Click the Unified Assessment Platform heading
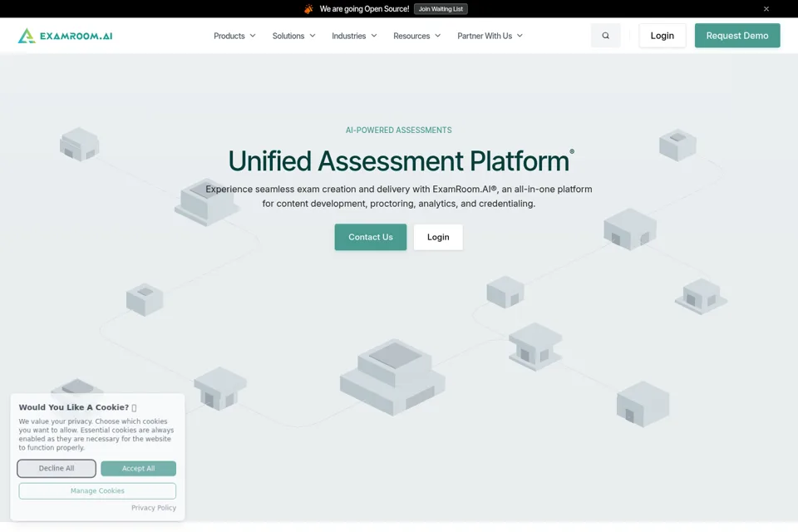The image size is (798, 532). [x=399, y=161]
